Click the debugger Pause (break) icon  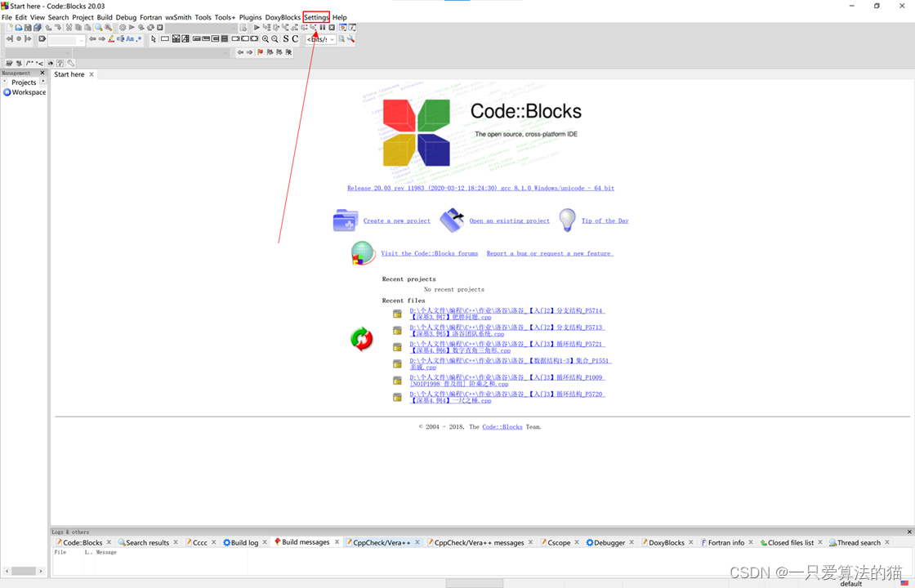[x=322, y=28]
